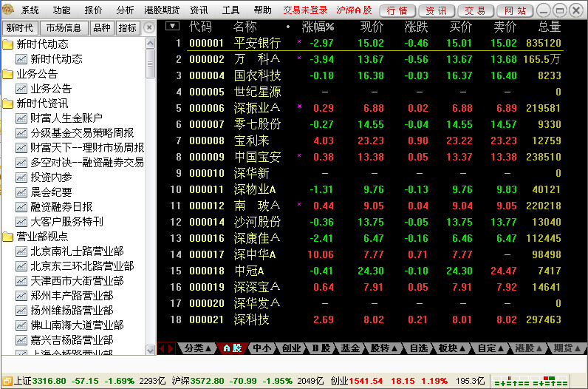Select the B股 bottom tab

tap(321, 348)
